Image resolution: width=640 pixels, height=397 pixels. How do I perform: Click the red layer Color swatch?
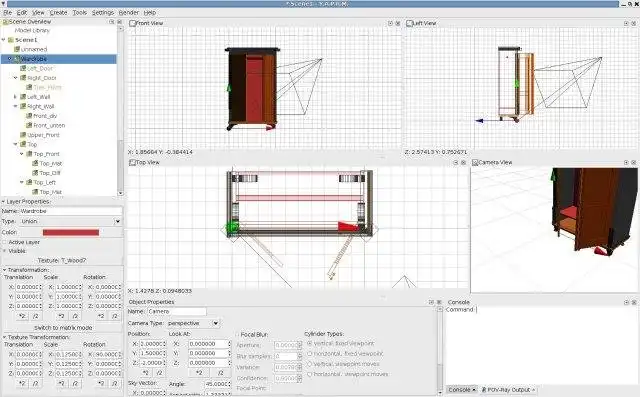(x=71, y=232)
